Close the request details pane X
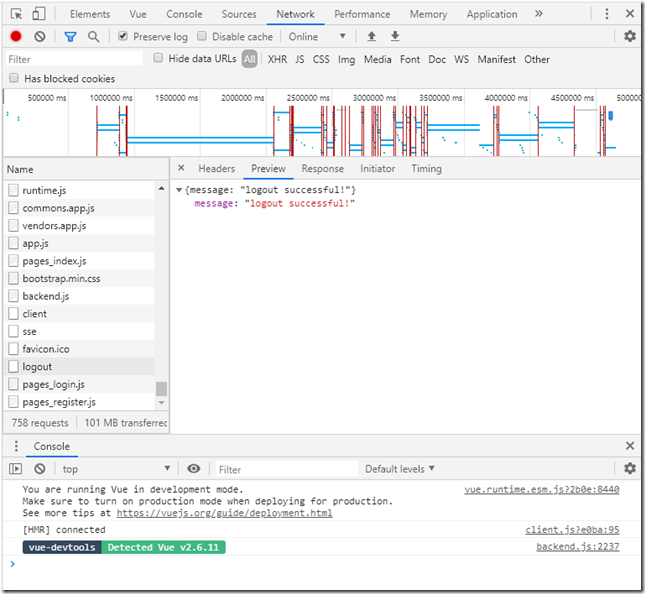 pyautogui.click(x=181, y=167)
